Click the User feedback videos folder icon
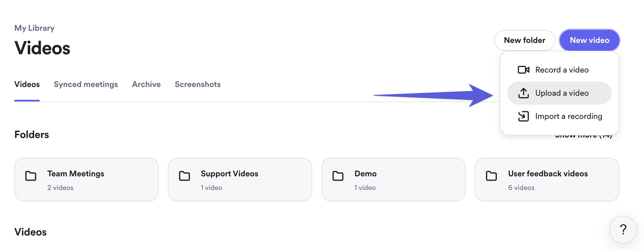644x250 pixels. pyautogui.click(x=491, y=176)
